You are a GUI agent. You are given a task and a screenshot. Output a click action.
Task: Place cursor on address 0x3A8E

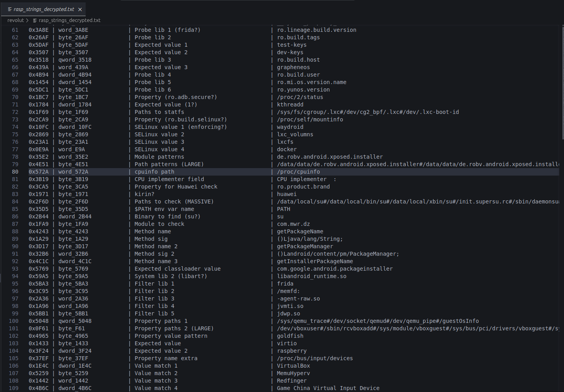click(x=38, y=30)
